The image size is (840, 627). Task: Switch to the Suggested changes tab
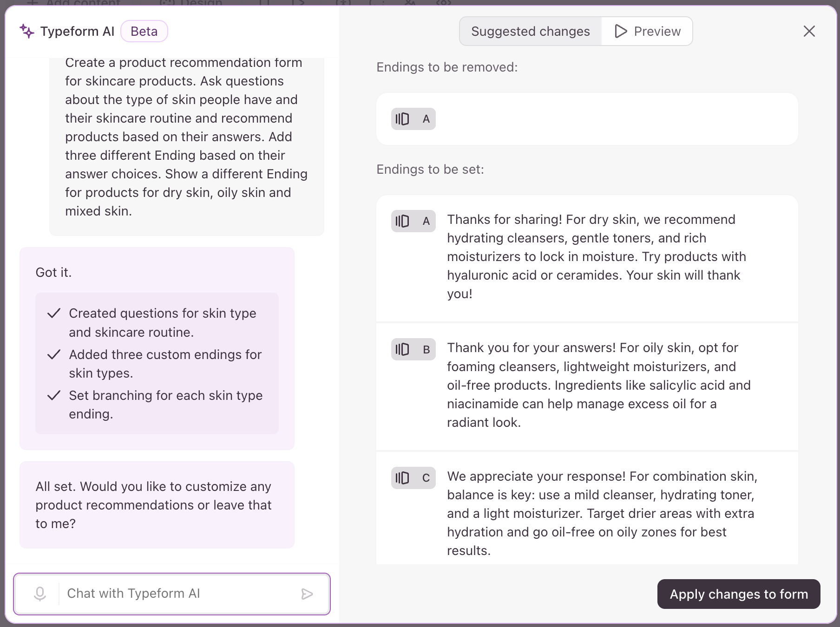(530, 31)
